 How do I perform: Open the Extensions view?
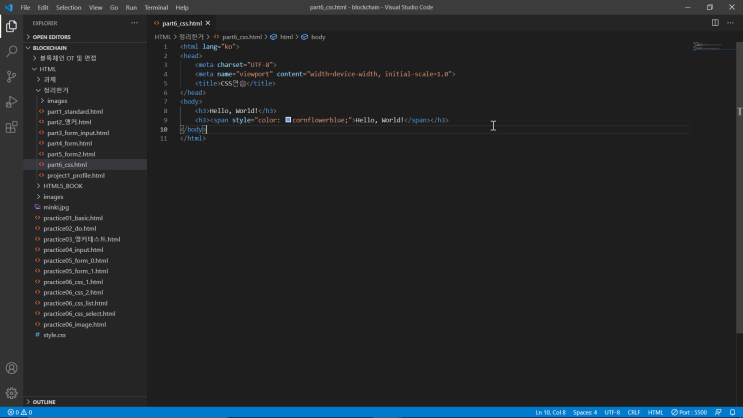pos(11,127)
